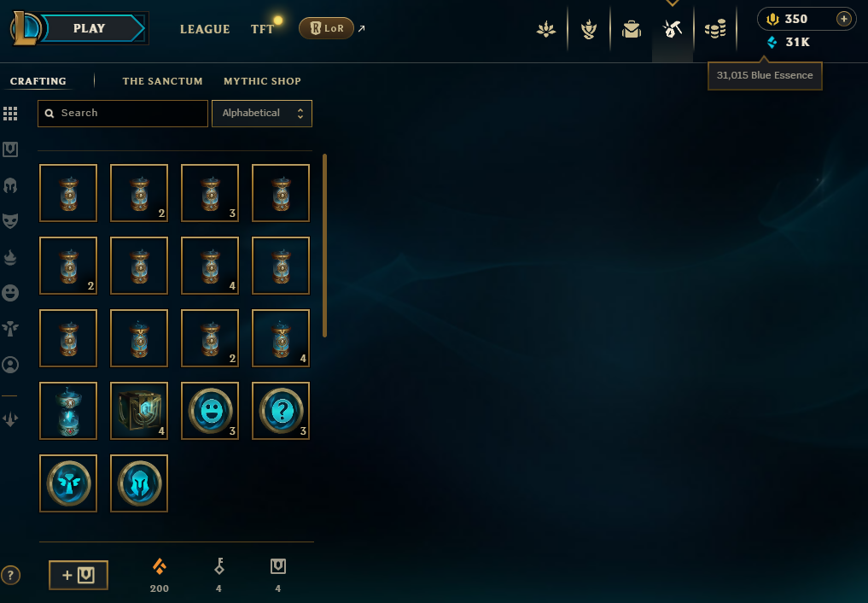Select the skins mask filter in the sidebar
This screenshot has height=603, width=868.
tap(10, 221)
